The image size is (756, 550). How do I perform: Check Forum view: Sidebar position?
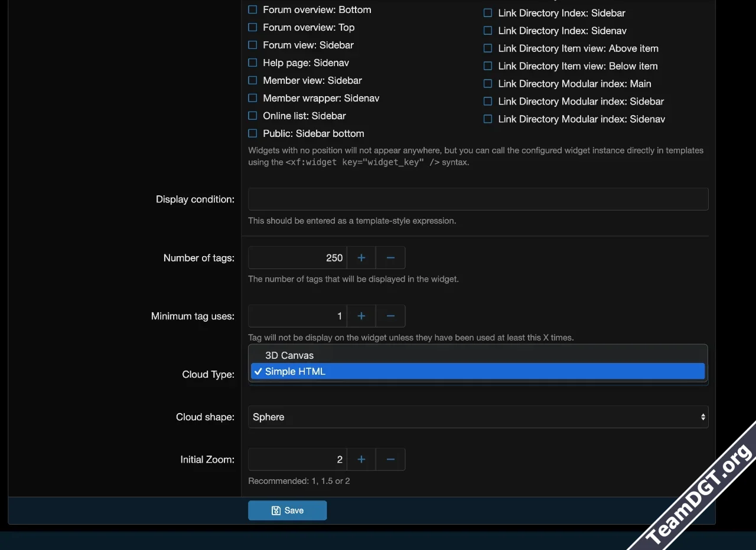253,45
